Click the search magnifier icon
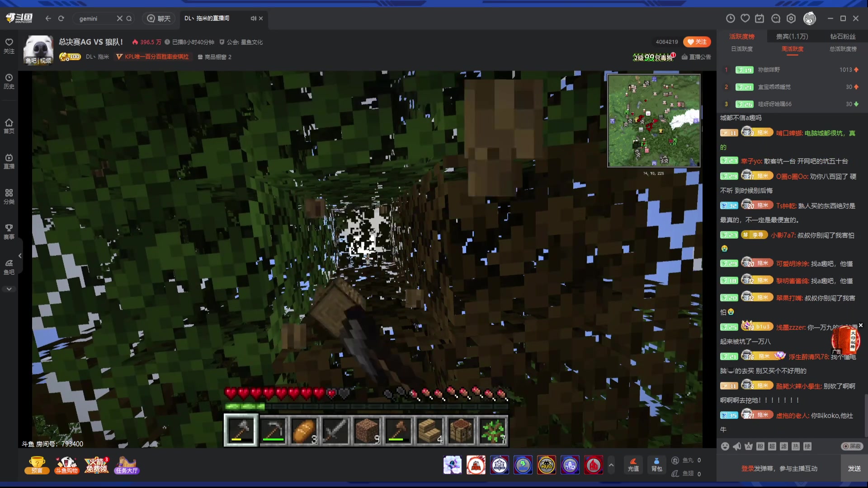Viewport: 868px width, 488px height. [x=129, y=19]
